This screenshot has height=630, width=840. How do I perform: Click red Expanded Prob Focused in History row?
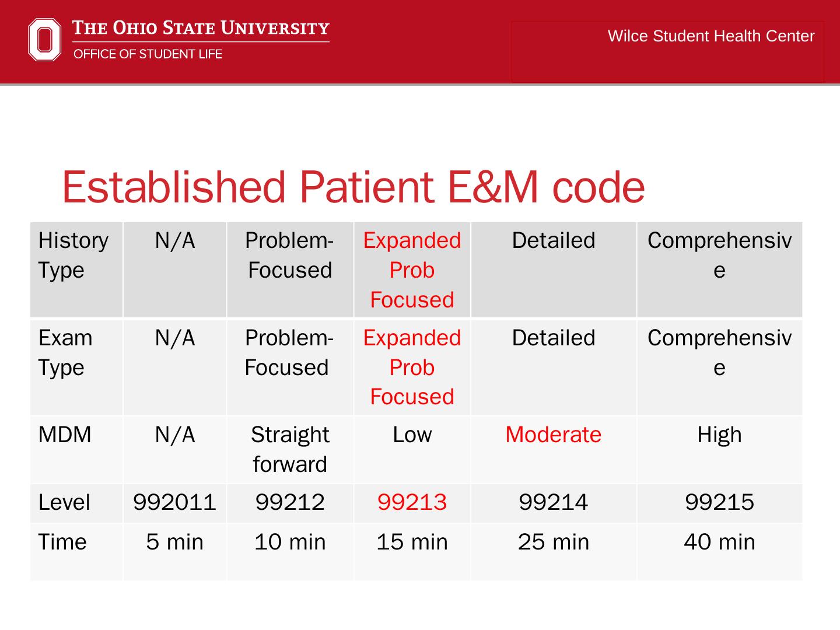pyautogui.click(x=412, y=270)
